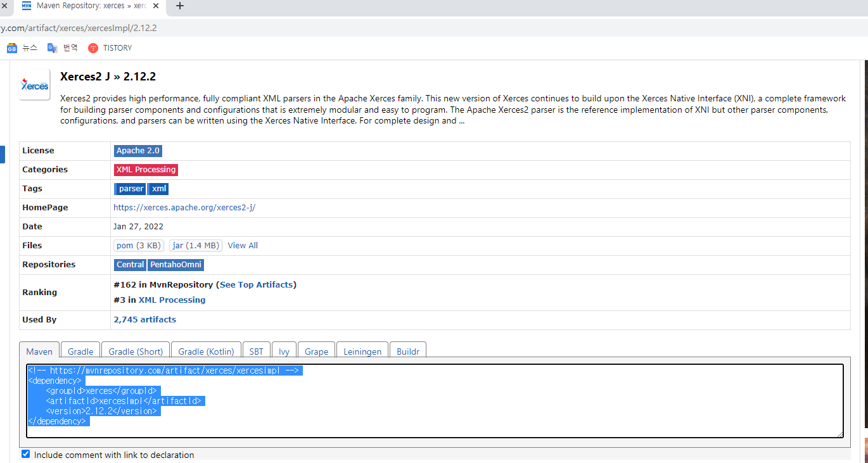Viewport: 868px width, 463px height.
Task: Click the #162 in MvnRepository text
Action: pos(163,285)
